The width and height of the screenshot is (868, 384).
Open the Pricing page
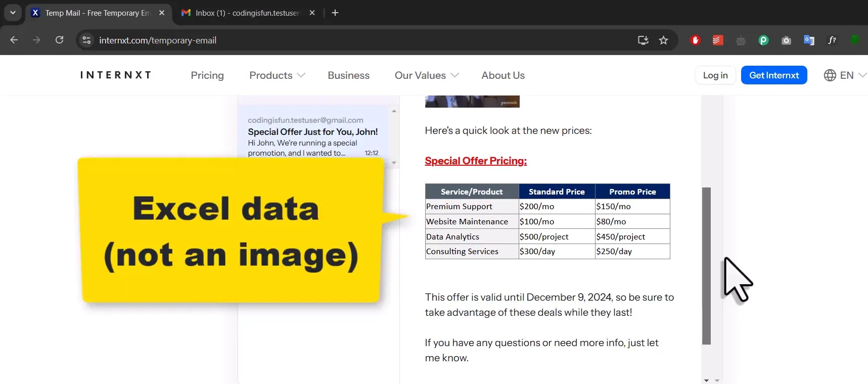tap(207, 75)
